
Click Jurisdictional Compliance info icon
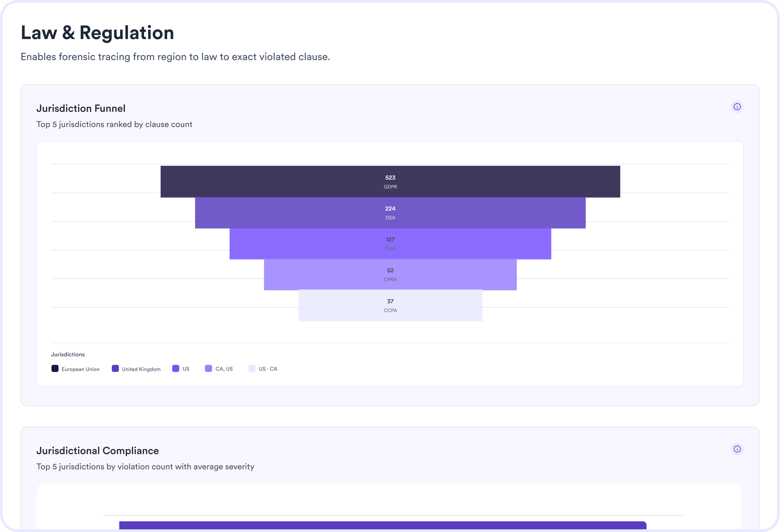click(737, 449)
